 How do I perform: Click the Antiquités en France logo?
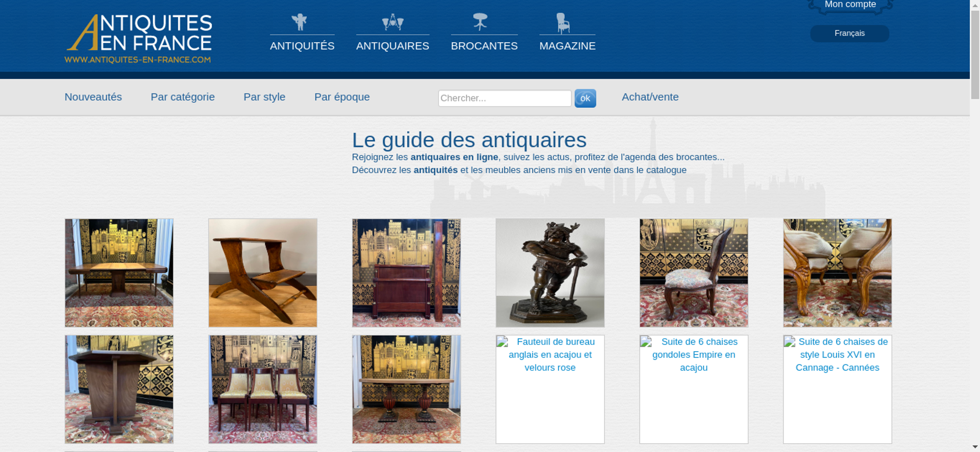(x=139, y=38)
